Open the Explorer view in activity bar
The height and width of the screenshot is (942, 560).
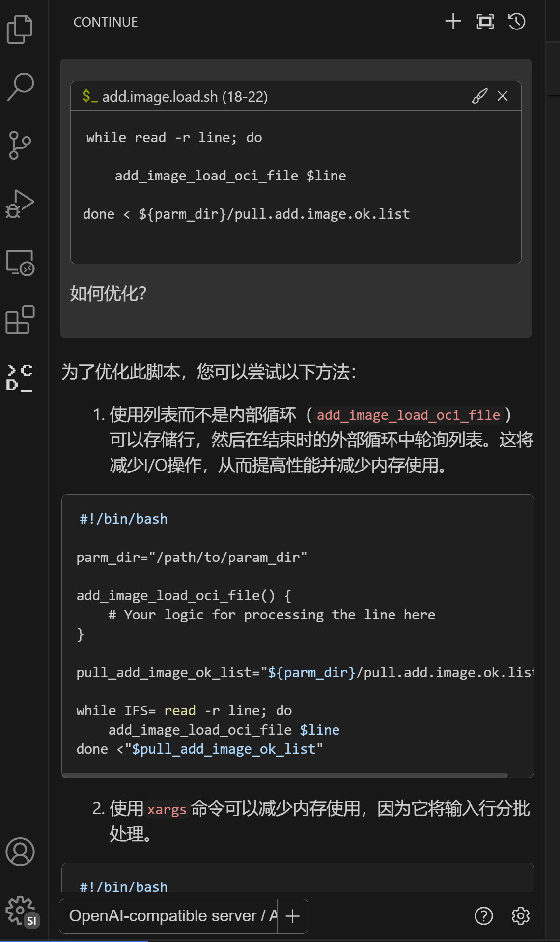(x=20, y=29)
